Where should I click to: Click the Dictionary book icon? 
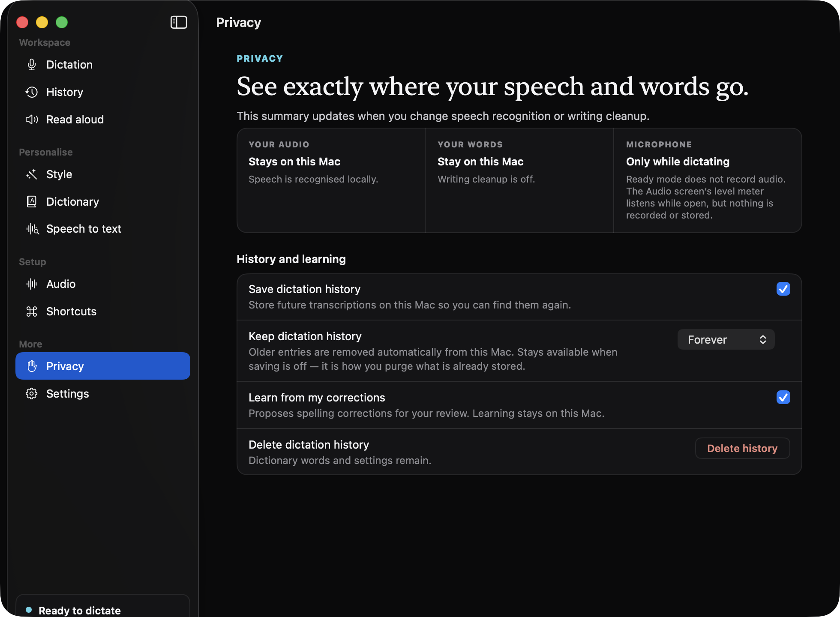tap(32, 202)
